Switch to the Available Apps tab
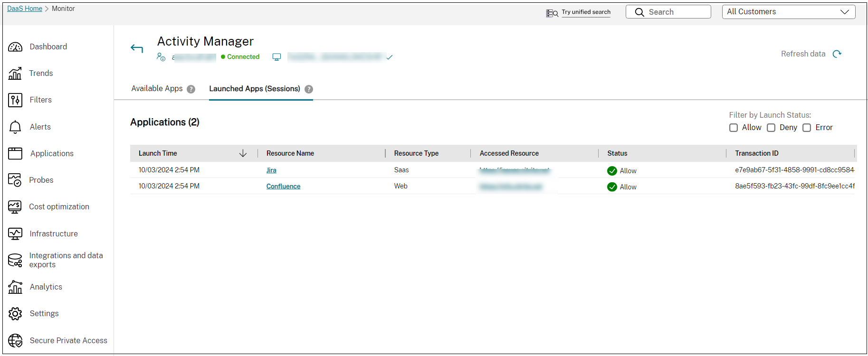 pos(157,89)
